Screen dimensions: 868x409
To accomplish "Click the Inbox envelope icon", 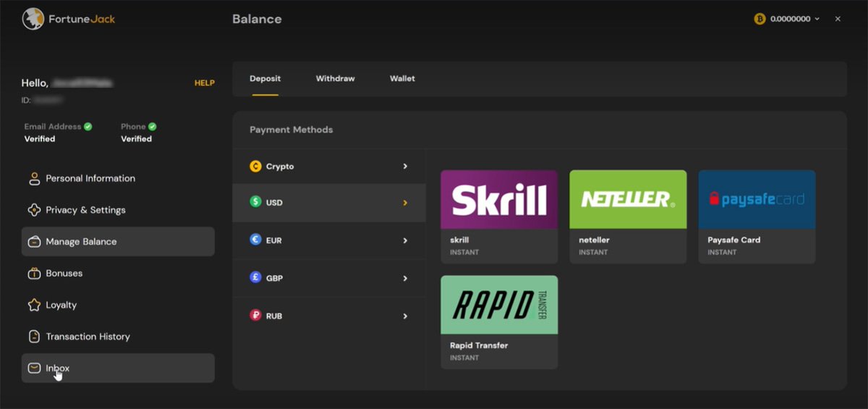I will point(34,368).
